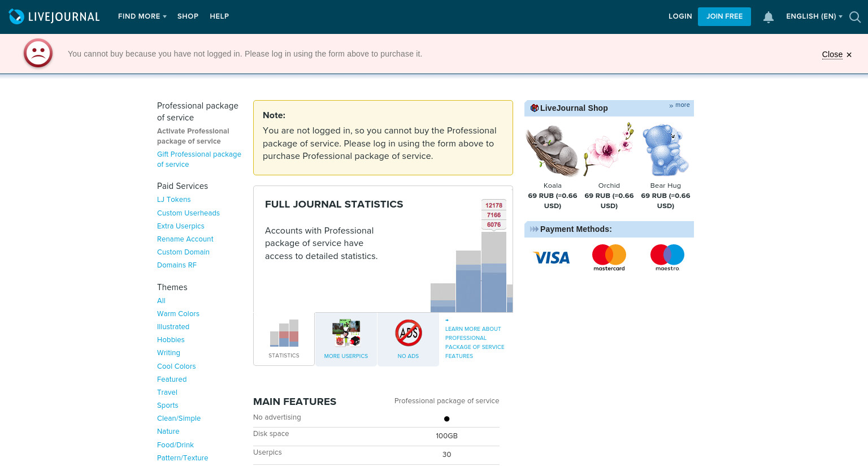The width and height of the screenshot is (868, 466).
Task: Select the Featured theme category
Action: pos(172,379)
